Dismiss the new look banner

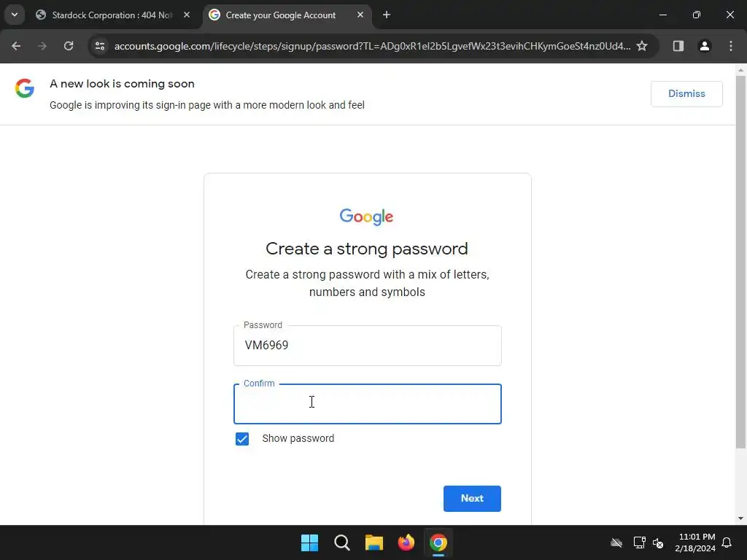tap(686, 94)
